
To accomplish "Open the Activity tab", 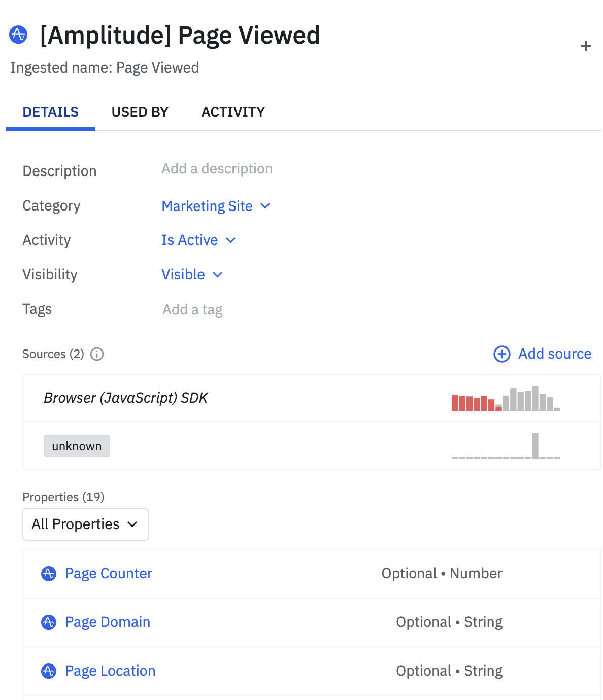I will coord(233,112).
